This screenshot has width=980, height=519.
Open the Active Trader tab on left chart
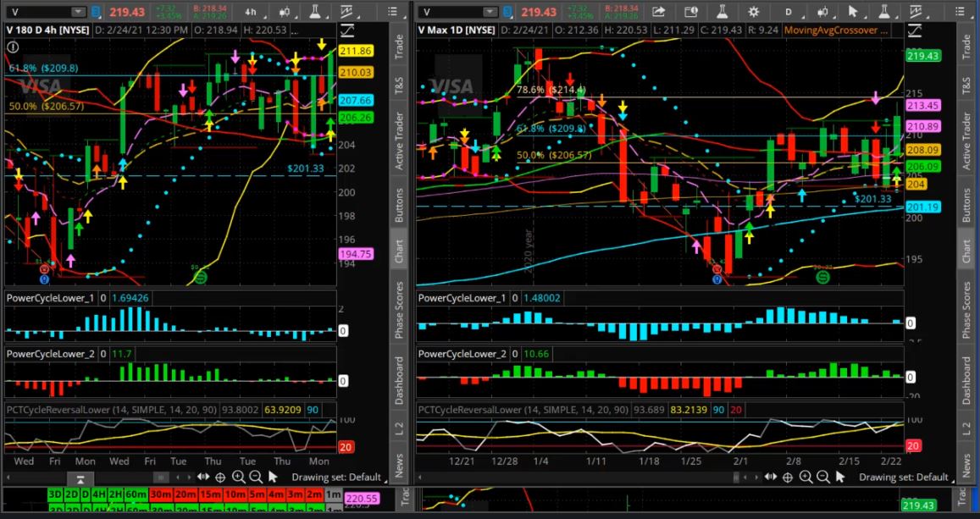tap(400, 141)
